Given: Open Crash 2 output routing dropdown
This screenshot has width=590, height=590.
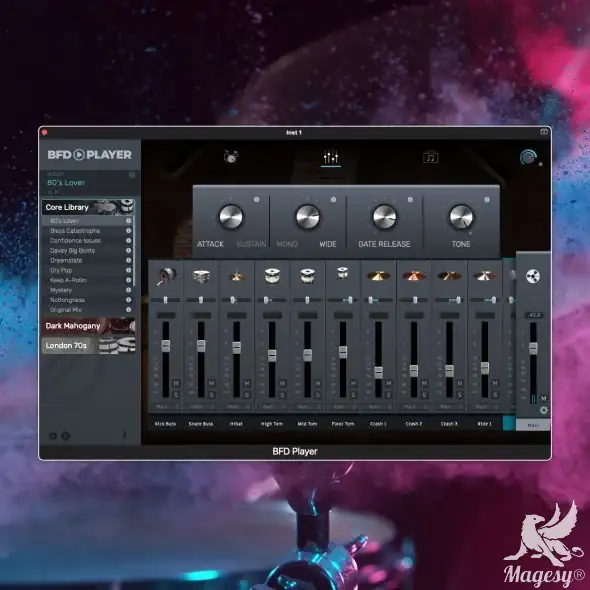Looking at the screenshot, I should coord(414,407).
